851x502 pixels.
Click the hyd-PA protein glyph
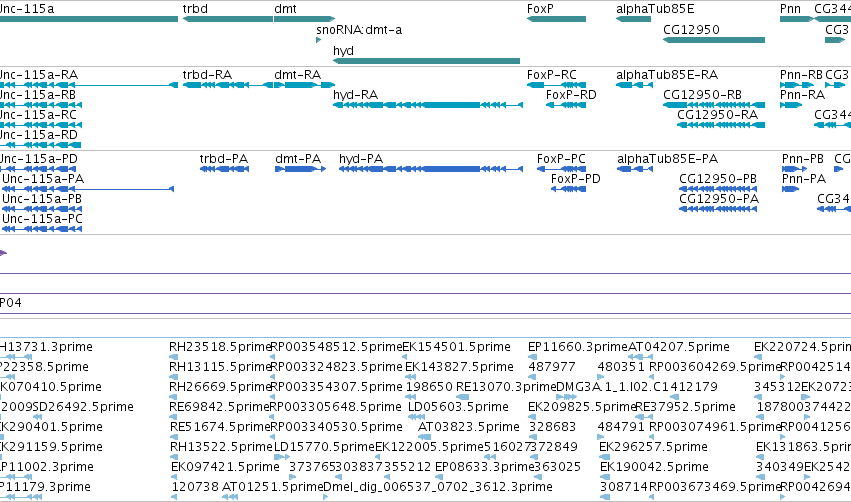[x=431, y=169]
